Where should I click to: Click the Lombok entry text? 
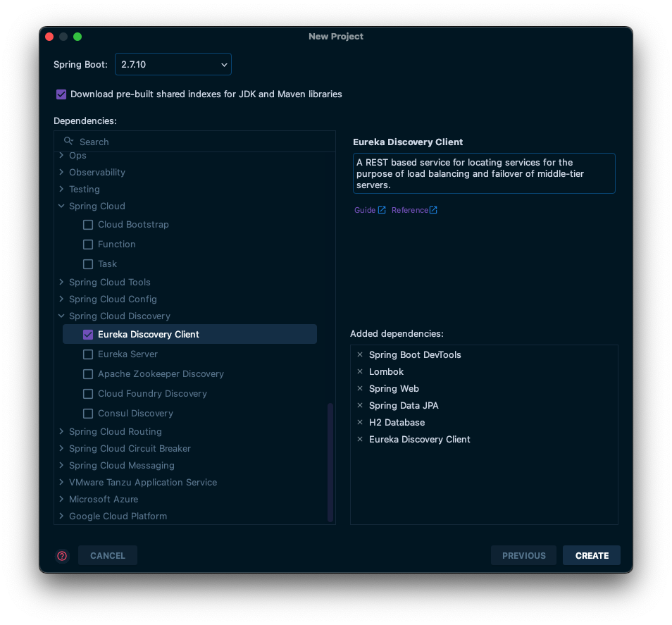(x=386, y=371)
